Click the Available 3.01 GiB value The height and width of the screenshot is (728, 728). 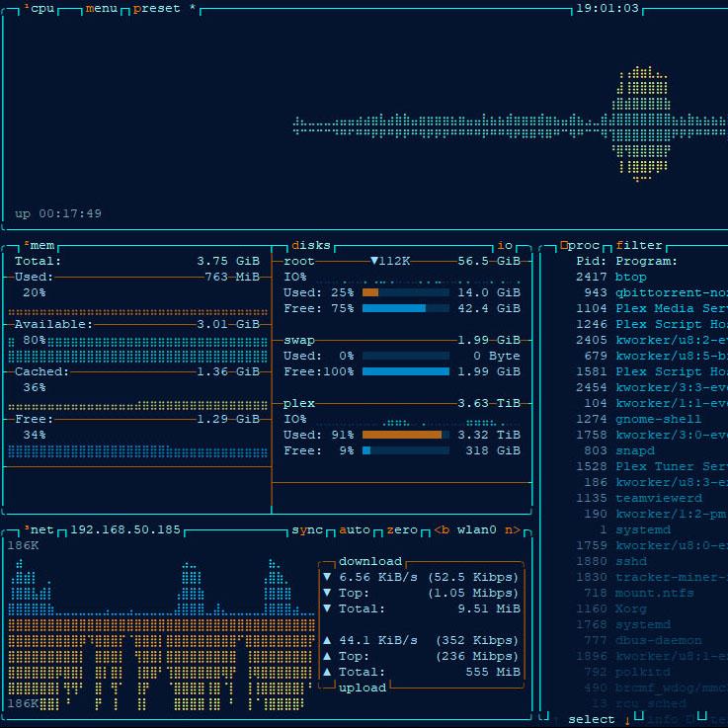pos(228,324)
